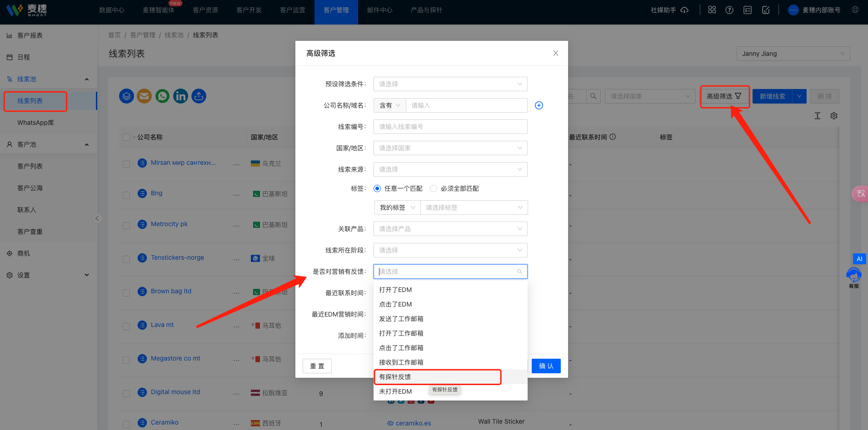Open the 新增线索 split arrow dropdown
The width and height of the screenshot is (868, 430).
[799, 96]
